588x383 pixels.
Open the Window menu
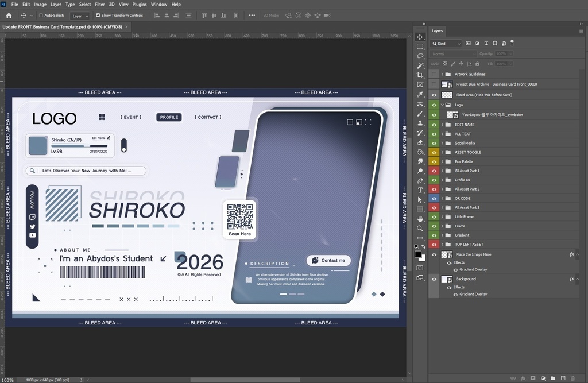pos(159,5)
